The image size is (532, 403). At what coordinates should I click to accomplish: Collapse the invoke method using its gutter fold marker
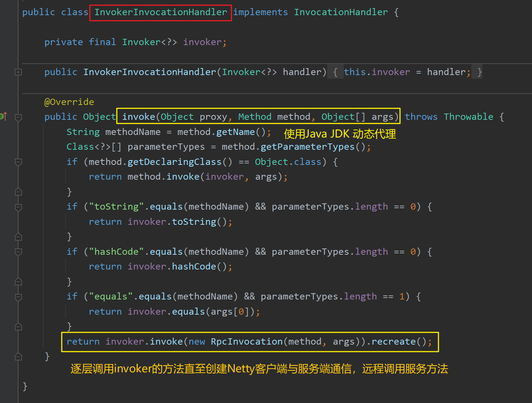point(18,117)
